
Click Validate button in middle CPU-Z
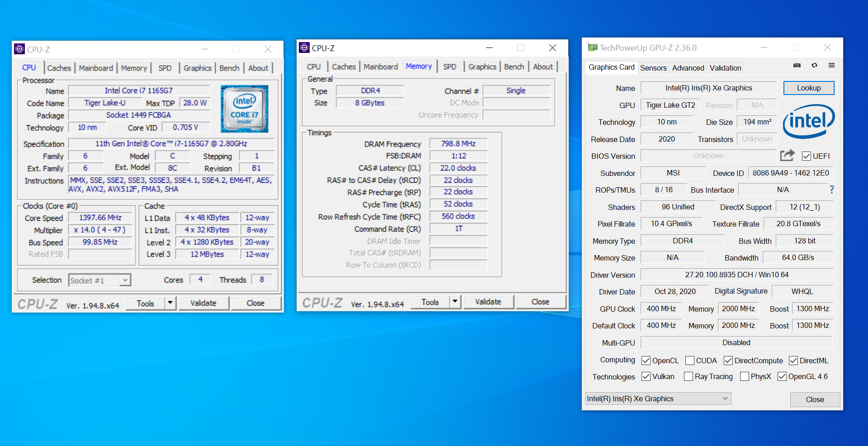pos(488,302)
